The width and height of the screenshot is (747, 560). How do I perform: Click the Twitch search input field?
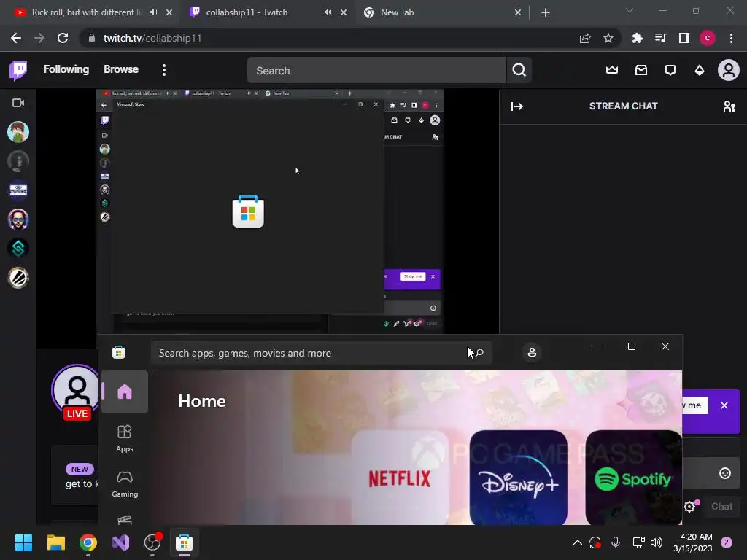(376, 71)
